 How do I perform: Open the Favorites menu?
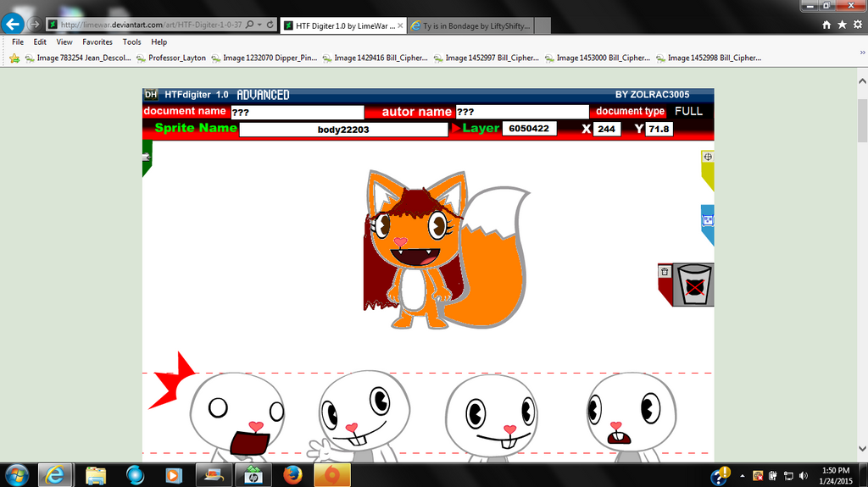click(x=97, y=42)
